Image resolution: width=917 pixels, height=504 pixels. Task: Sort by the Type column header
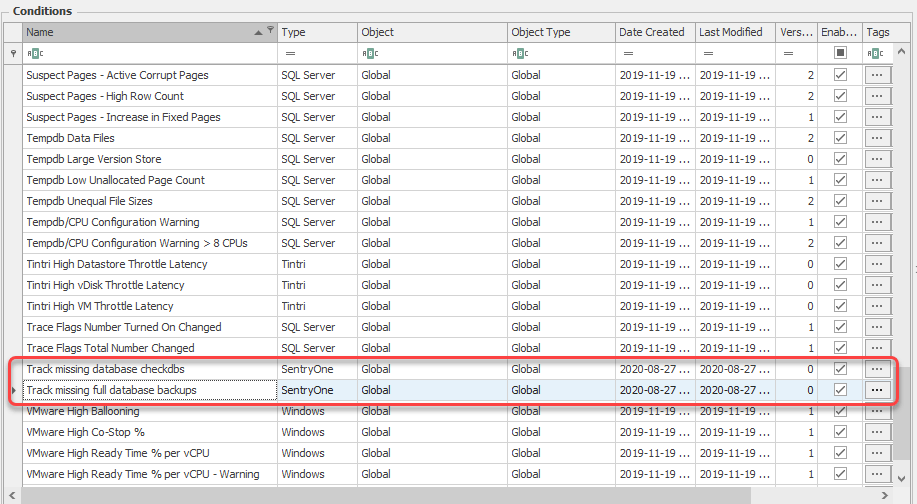[317, 32]
